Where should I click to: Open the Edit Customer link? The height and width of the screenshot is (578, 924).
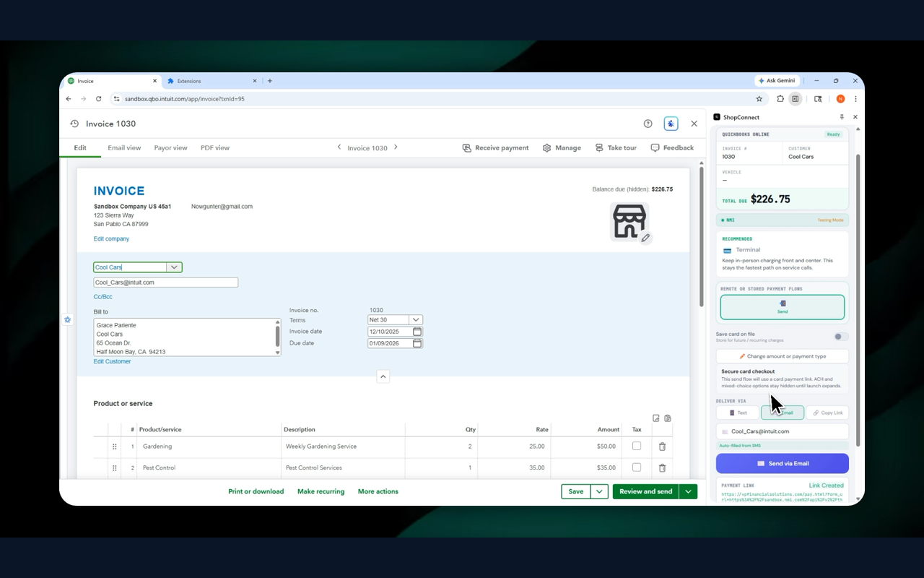tap(112, 361)
